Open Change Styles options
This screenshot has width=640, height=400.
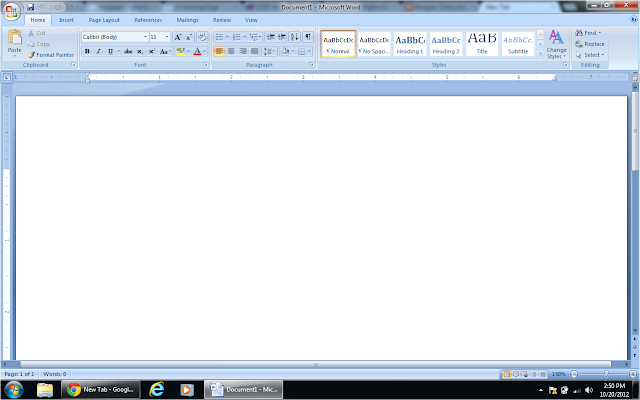(556, 44)
